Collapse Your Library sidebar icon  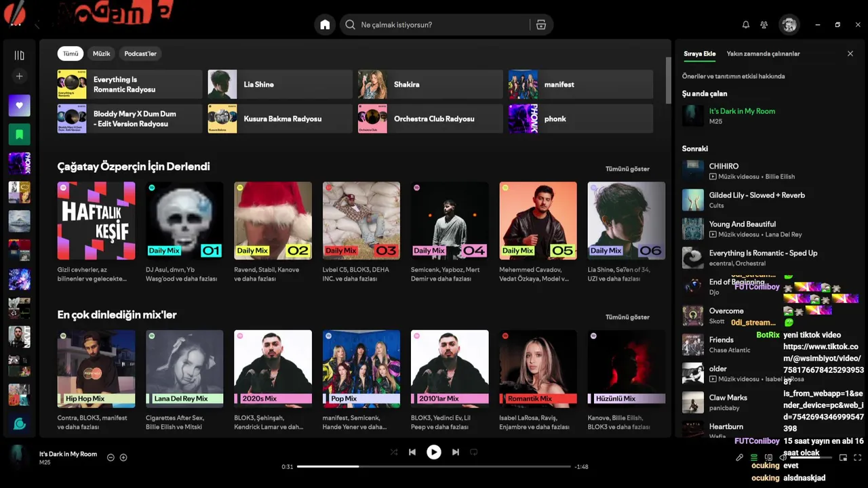[x=19, y=56]
